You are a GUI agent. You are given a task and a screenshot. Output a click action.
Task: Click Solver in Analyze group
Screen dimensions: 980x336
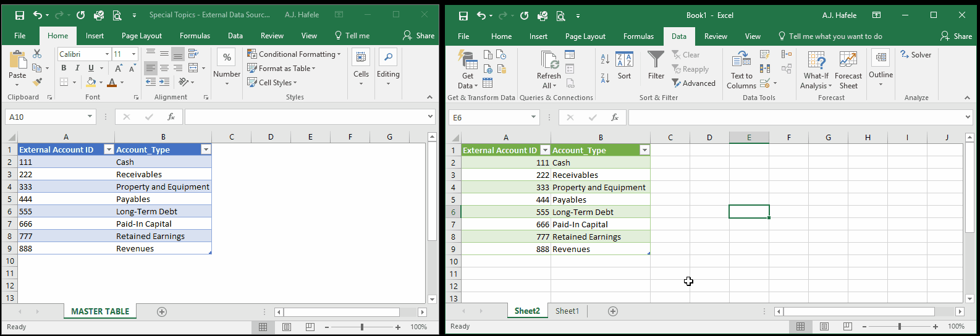coord(916,55)
